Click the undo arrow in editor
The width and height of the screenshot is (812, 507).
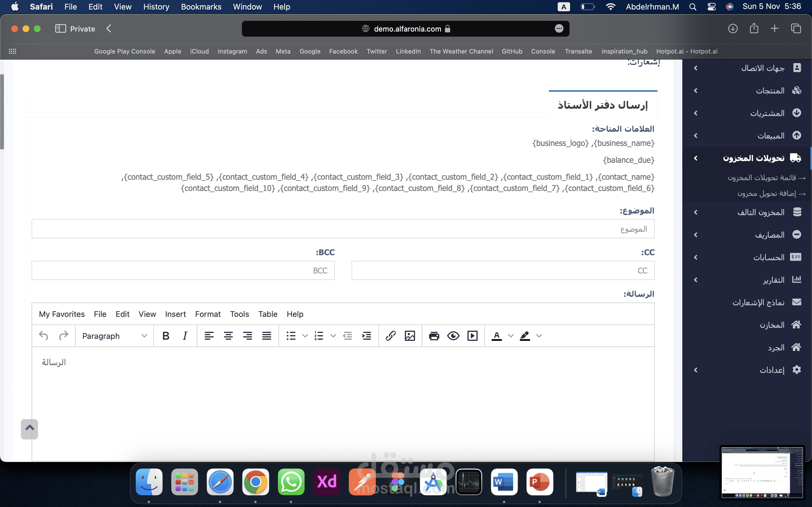(x=44, y=336)
